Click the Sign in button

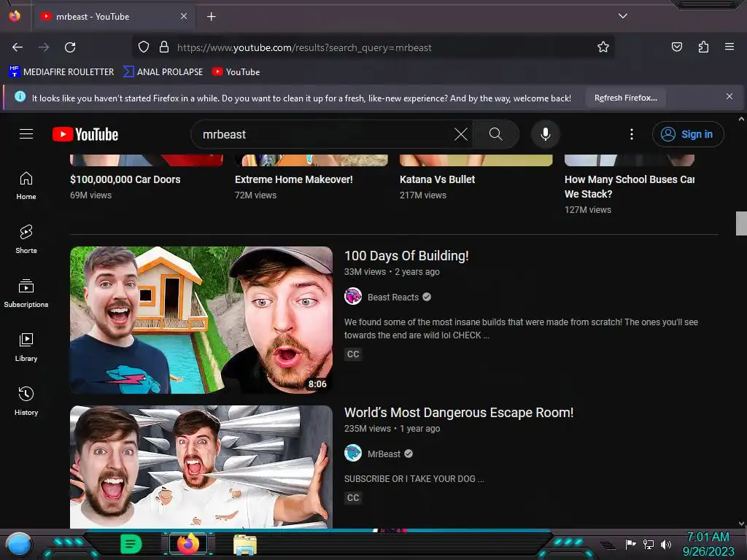pyautogui.click(x=688, y=134)
